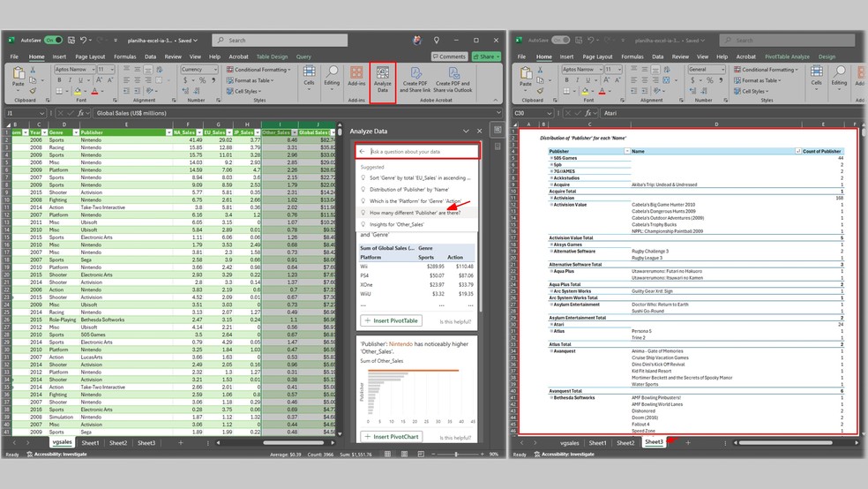Viewport: 868px width, 489px height.
Task: Select Normal view in left status bar
Action: pos(387,454)
